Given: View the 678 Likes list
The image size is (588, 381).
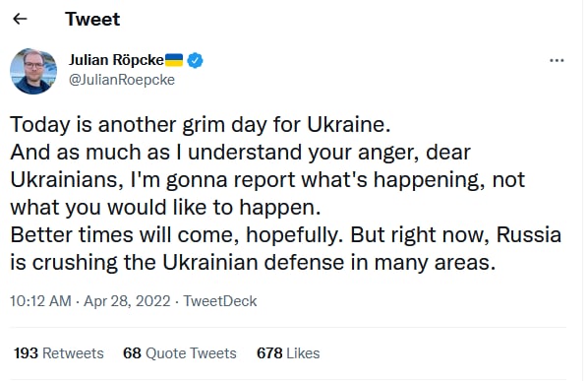Looking at the screenshot, I should pos(288,353).
